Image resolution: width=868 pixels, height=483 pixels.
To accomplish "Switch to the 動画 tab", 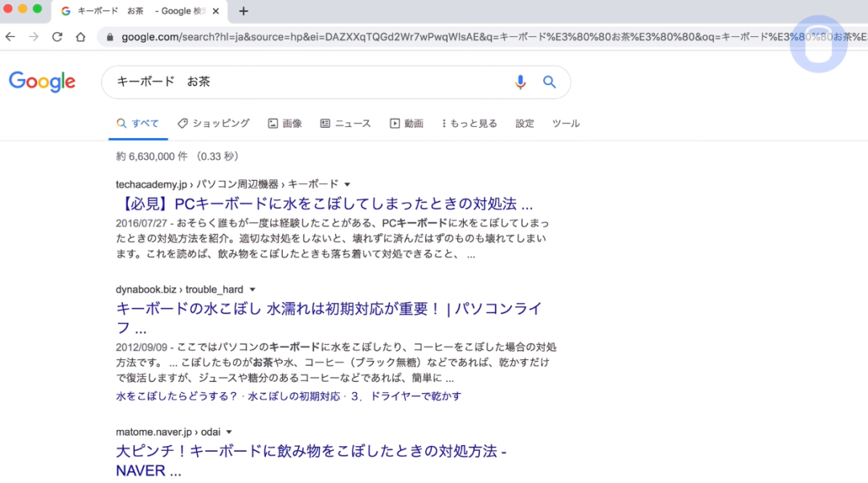I will 407,124.
